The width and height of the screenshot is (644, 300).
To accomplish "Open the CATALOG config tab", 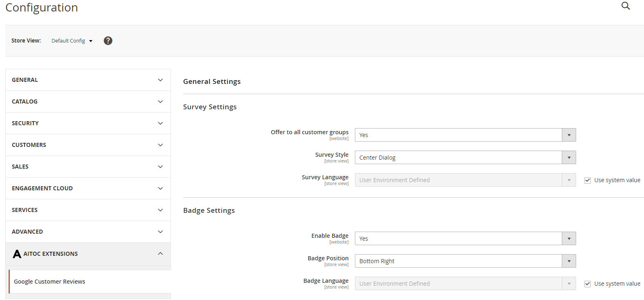I will pyautogui.click(x=88, y=102).
